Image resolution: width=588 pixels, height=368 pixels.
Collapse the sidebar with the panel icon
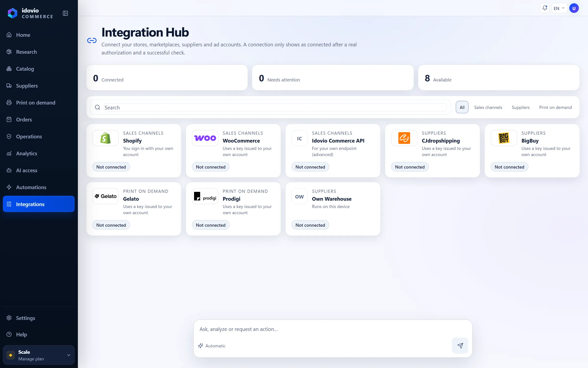click(x=65, y=13)
